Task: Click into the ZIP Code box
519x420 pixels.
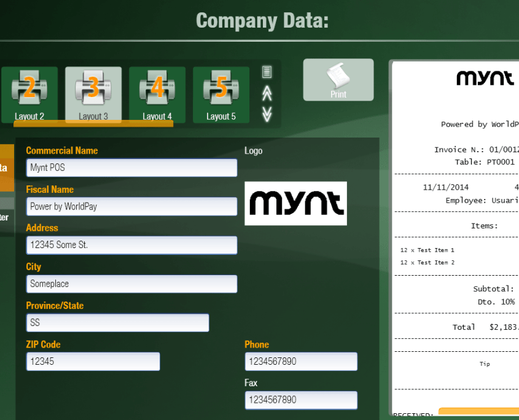Action: pos(92,361)
